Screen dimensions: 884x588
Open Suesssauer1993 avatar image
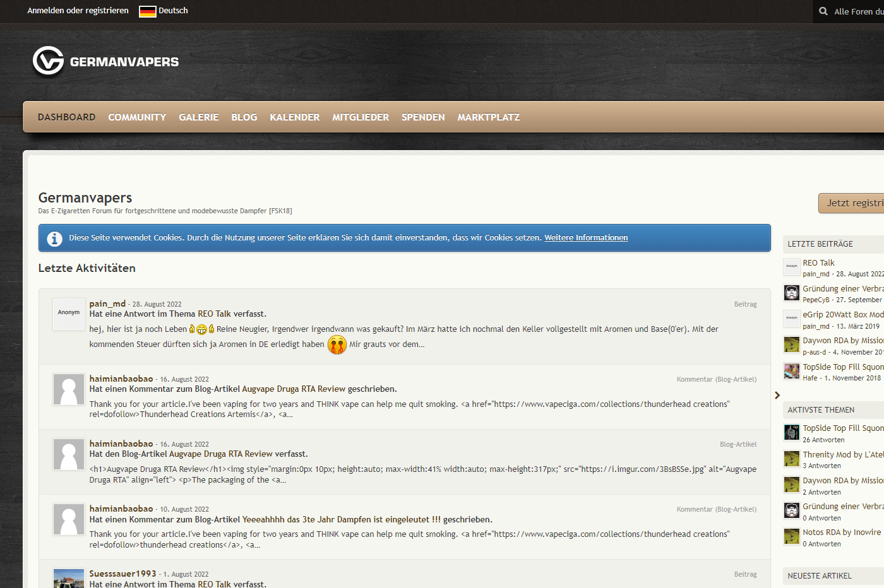click(69, 579)
